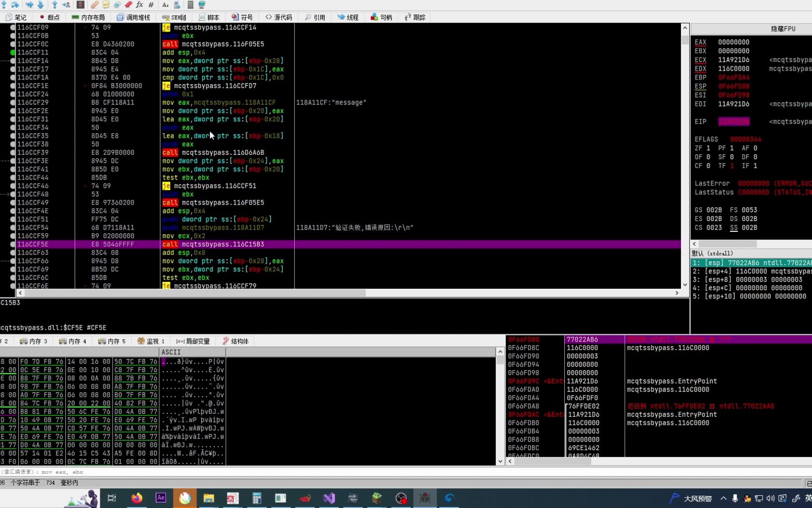Open the 默认 (stdcall) calling convention dropdown
This screenshot has width=812, height=508.
pyautogui.click(x=751, y=253)
